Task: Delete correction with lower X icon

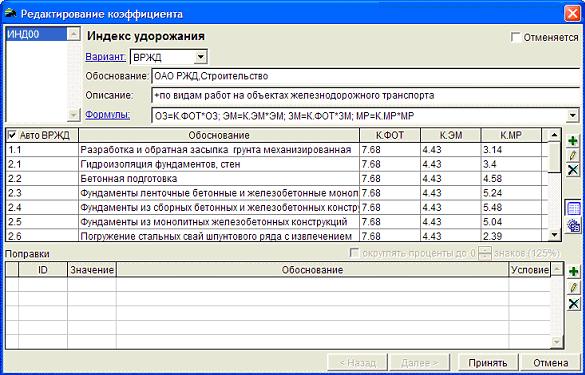Action: point(573,303)
